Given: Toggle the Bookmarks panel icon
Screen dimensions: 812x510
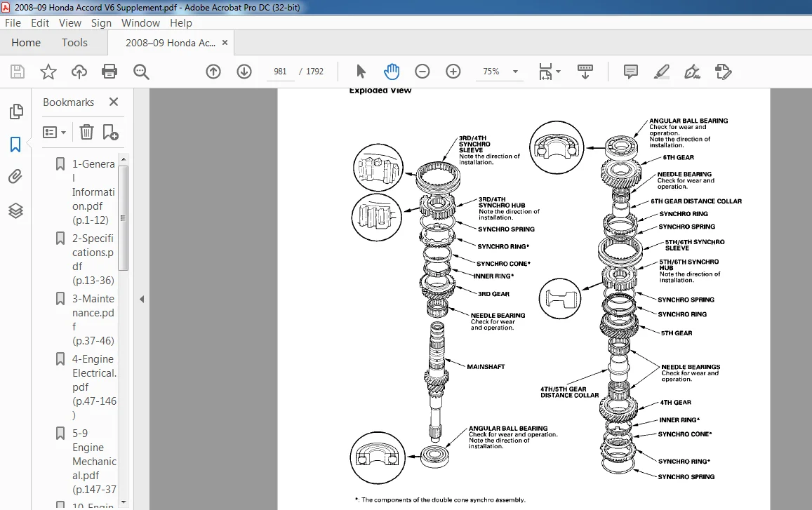Looking at the screenshot, I should [15, 145].
